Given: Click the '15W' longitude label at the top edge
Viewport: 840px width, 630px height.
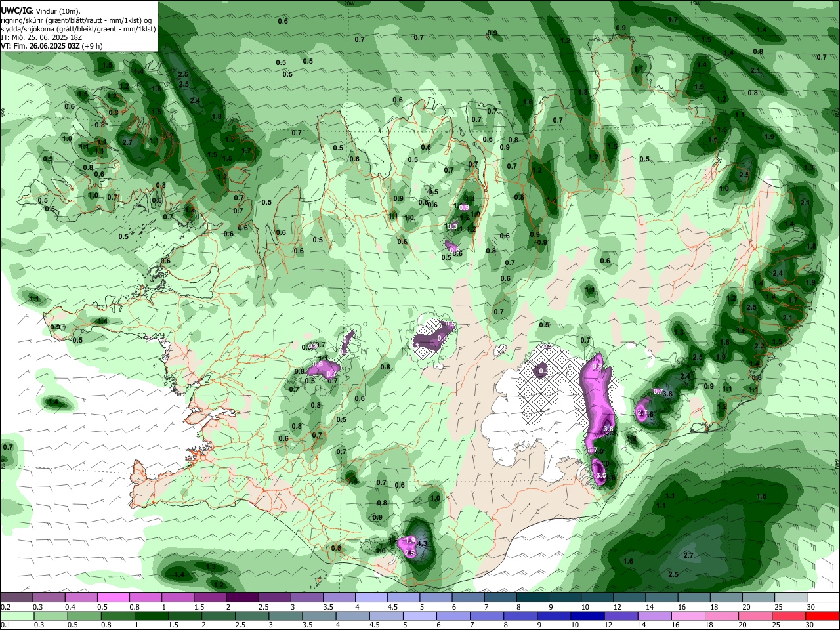Looking at the screenshot, I should click(x=695, y=3).
